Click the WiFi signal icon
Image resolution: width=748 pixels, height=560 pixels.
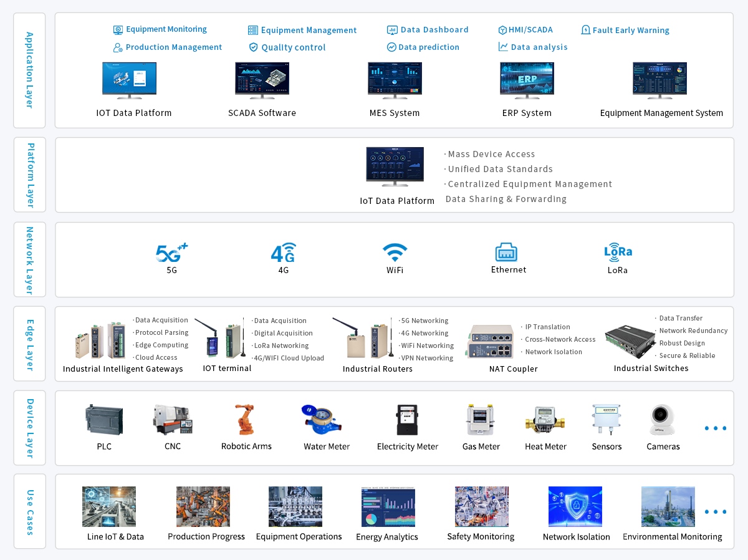pyautogui.click(x=395, y=253)
